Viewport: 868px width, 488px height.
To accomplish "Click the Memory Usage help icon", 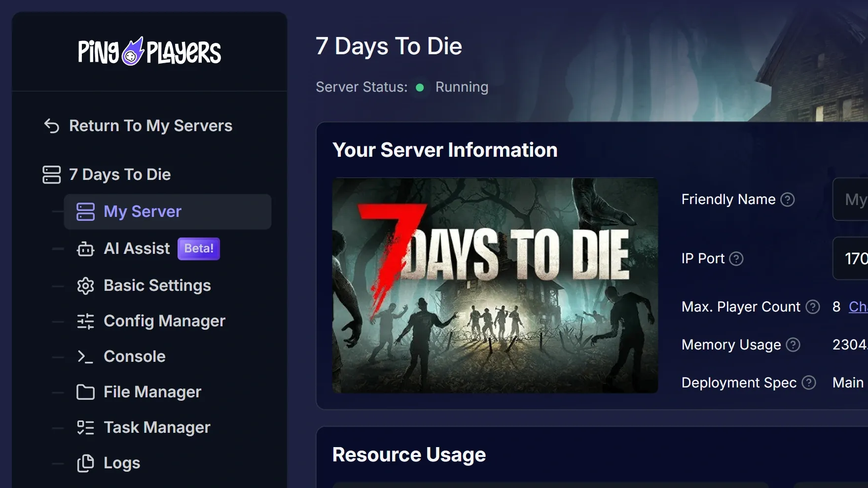I will point(793,345).
